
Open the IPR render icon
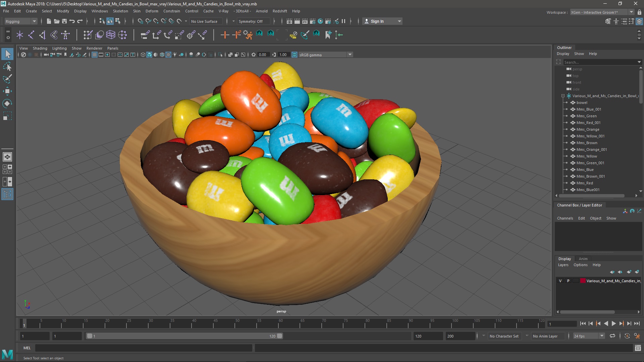tap(305, 21)
